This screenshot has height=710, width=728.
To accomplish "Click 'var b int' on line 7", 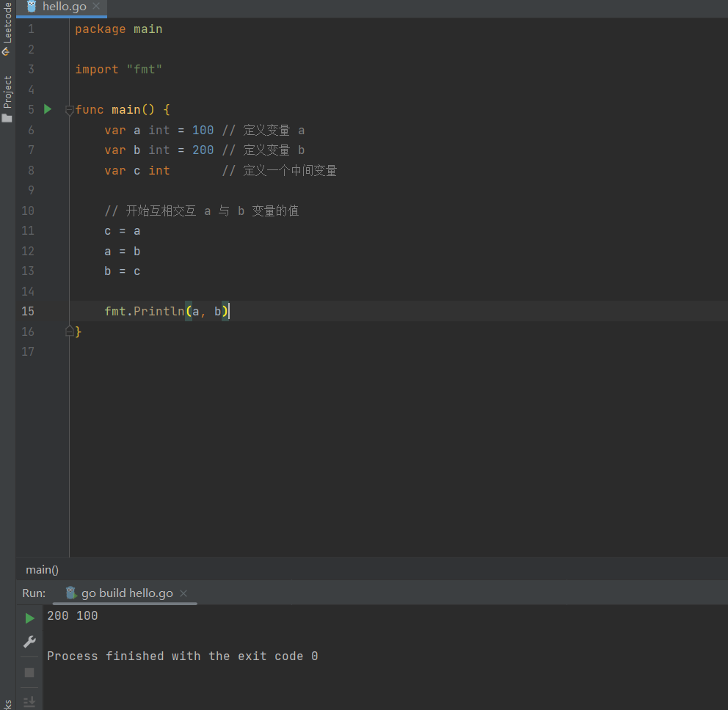I will click(137, 150).
